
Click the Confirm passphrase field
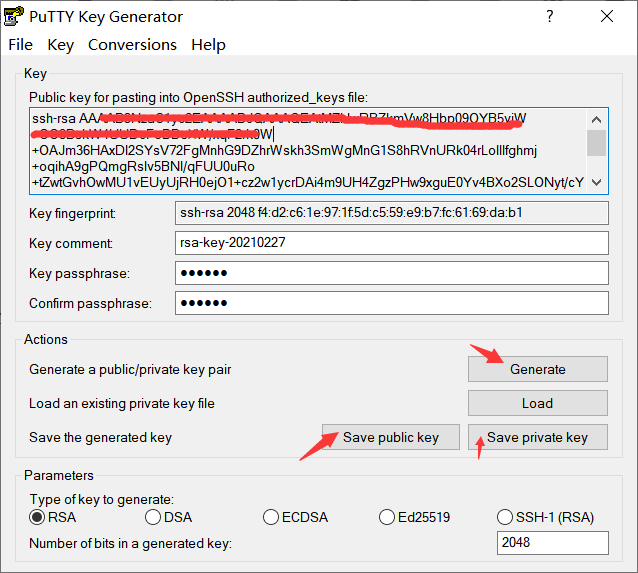click(x=392, y=303)
